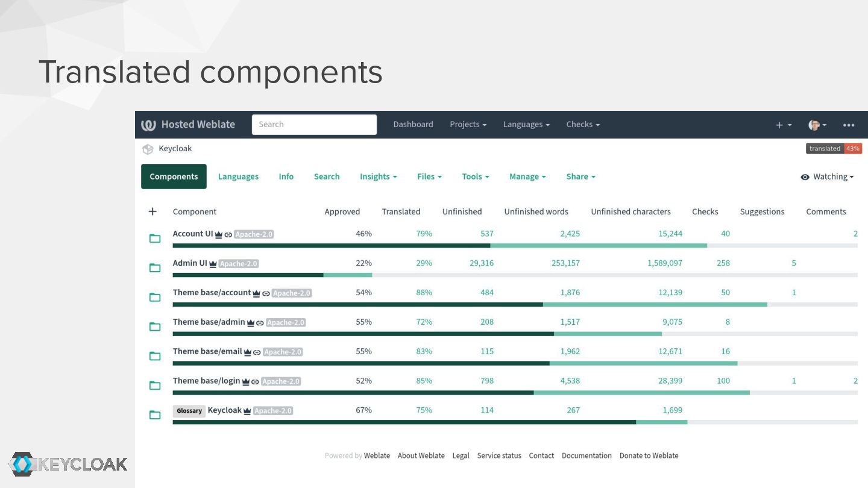The image size is (868, 488).
Task: Click the folder icon for Glossary Keycloak
Action: click(x=155, y=415)
